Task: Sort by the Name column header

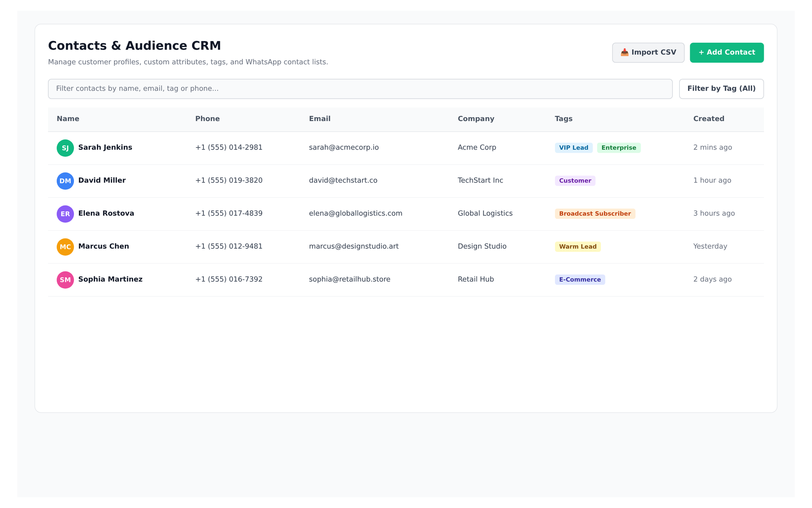Action: click(68, 119)
